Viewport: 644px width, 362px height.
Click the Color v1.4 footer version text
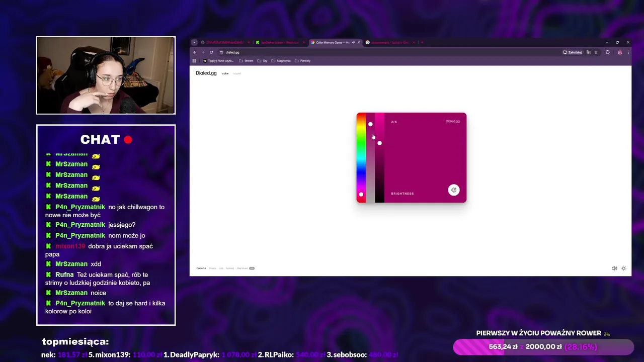201,268
